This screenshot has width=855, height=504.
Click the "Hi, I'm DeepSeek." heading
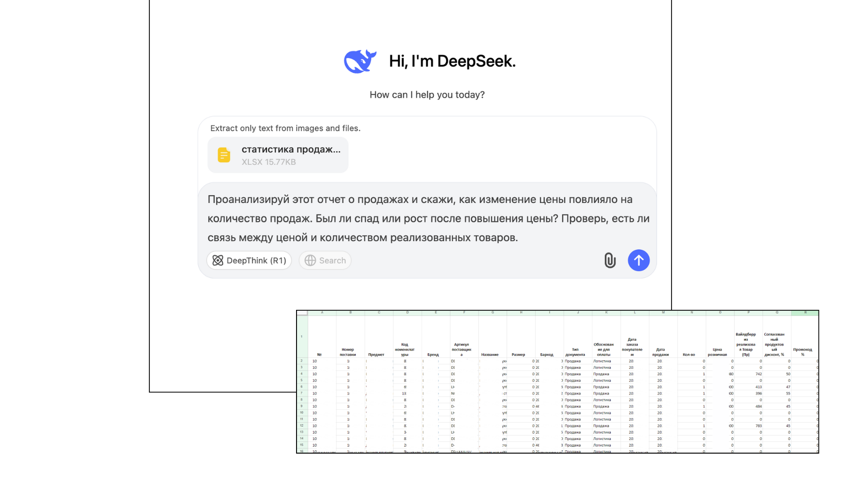[x=452, y=61]
